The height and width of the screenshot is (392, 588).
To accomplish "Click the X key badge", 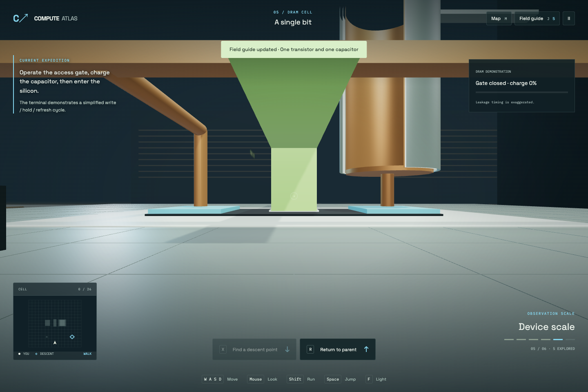I will click(x=223, y=350).
